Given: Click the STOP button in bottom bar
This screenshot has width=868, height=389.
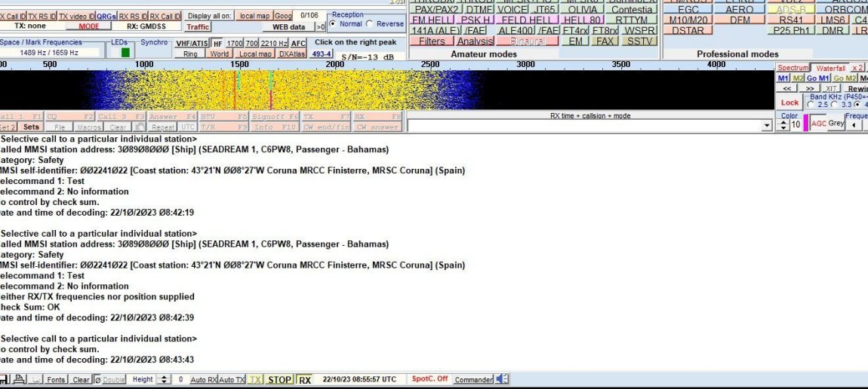Looking at the screenshot, I should coord(279,380).
